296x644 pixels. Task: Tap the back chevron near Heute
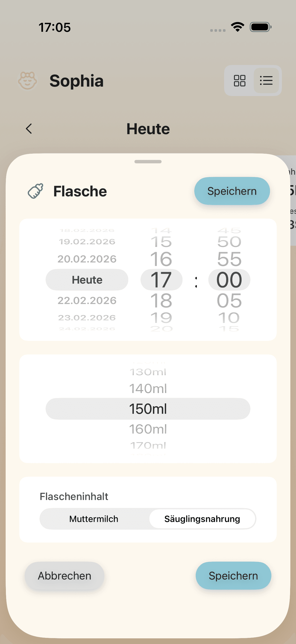[x=29, y=129]
